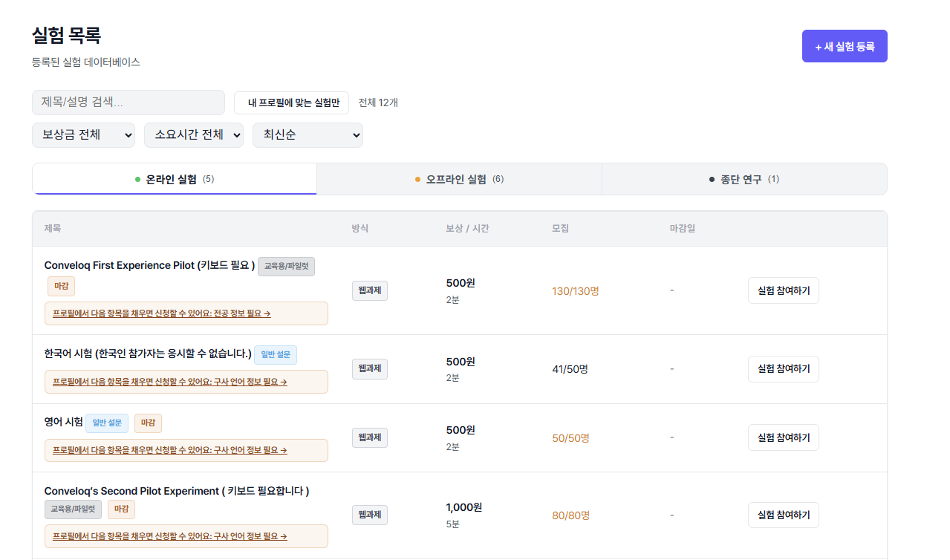Click 실험 참여하기 for 영어 시험
The image size is (950, 560).
coord(783,437)
